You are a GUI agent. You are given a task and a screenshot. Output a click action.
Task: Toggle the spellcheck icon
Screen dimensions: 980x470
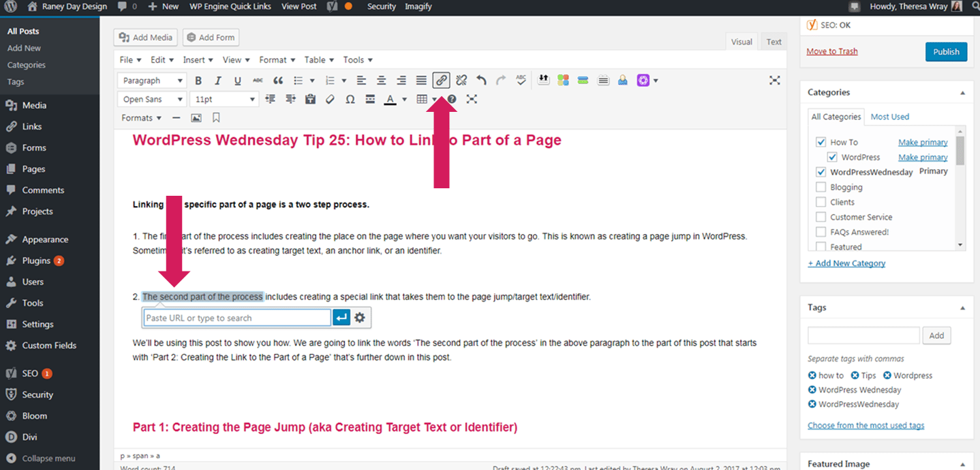[521, 80]
